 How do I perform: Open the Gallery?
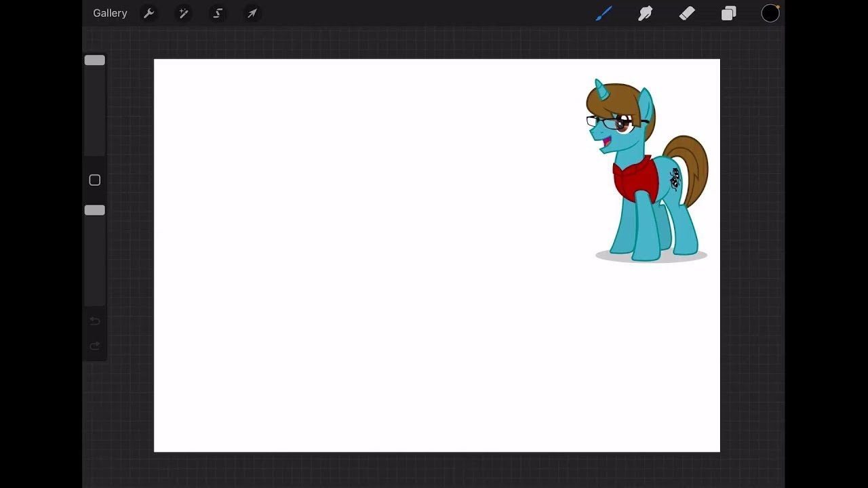110,14
